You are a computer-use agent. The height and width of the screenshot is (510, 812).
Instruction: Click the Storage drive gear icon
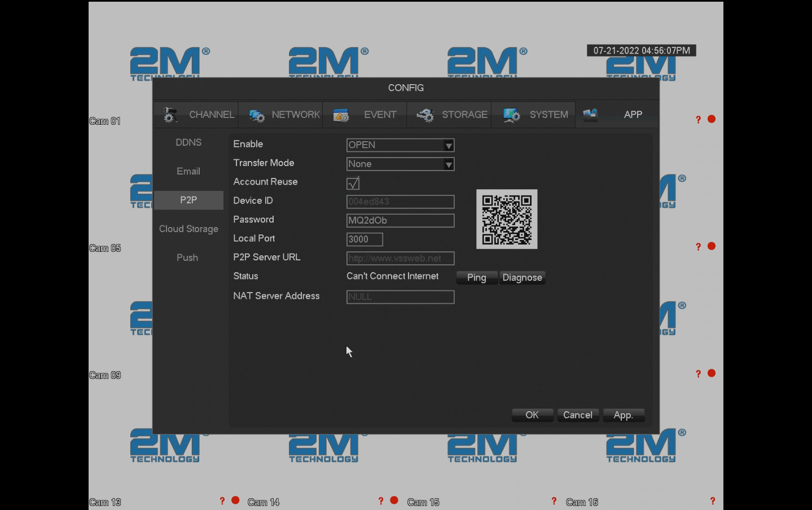pyautogui.click(x=425, y=115)
